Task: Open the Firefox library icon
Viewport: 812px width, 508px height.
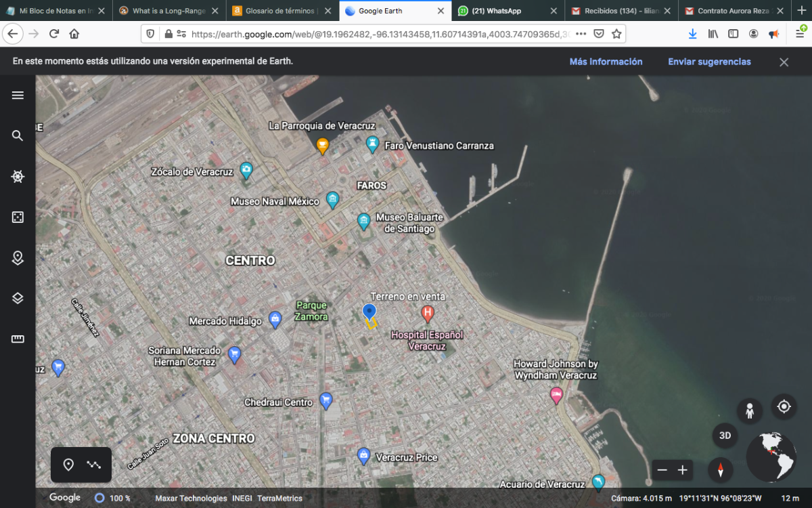Action: point(713,34)
